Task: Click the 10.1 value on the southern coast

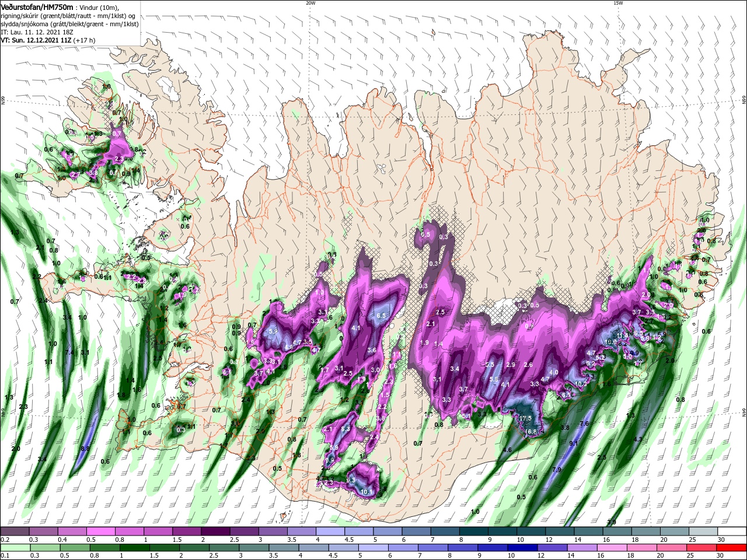Action: pos(366,492)
